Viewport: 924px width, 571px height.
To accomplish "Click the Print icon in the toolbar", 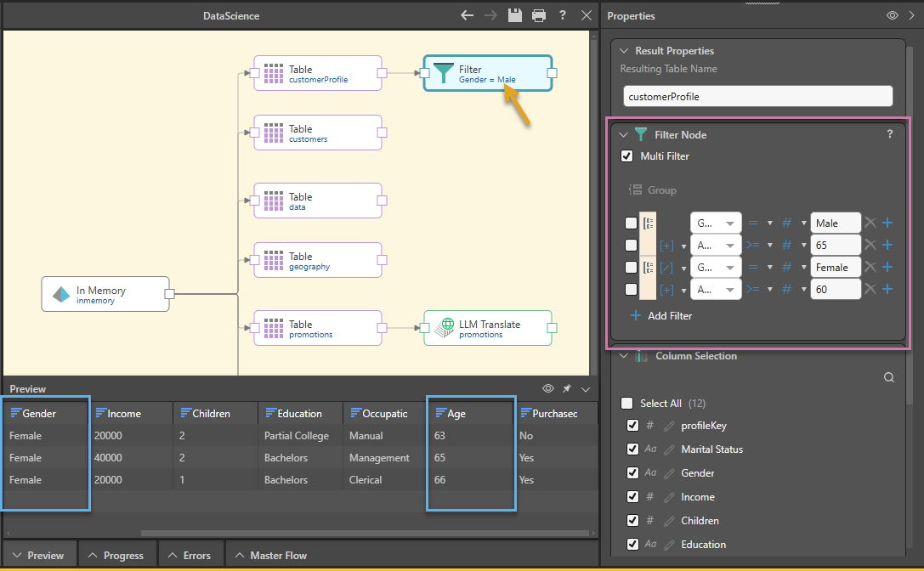I will (538, 15).
